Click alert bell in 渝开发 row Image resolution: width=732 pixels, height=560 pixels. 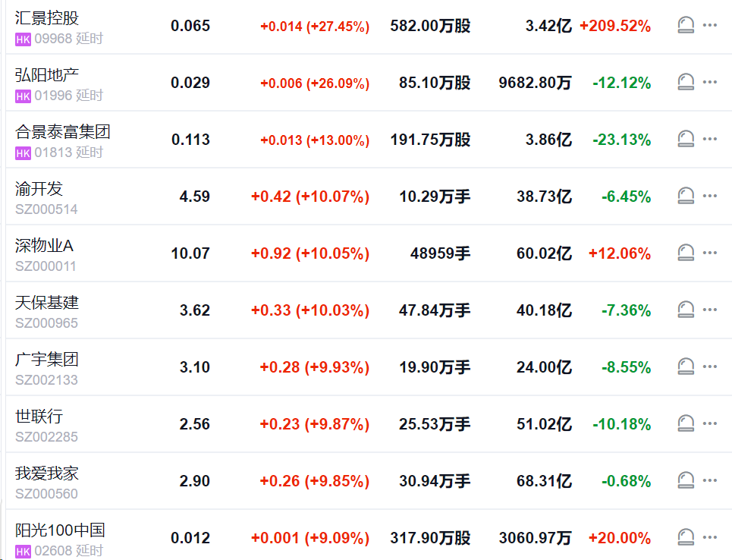(685, 197)
